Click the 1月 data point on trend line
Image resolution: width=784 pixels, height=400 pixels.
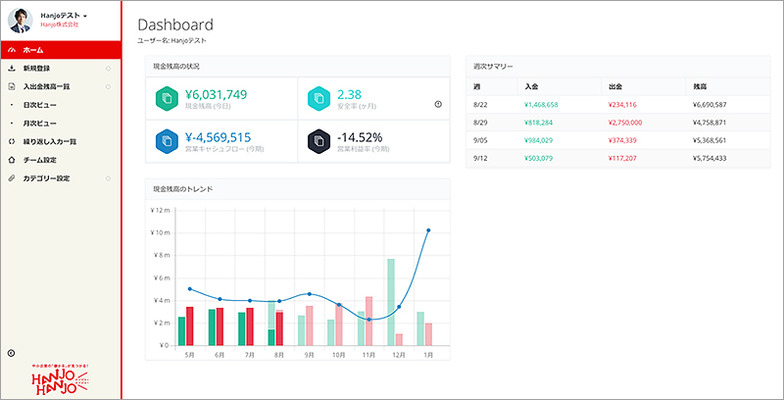pyautogui.click(x=428, y=230)
